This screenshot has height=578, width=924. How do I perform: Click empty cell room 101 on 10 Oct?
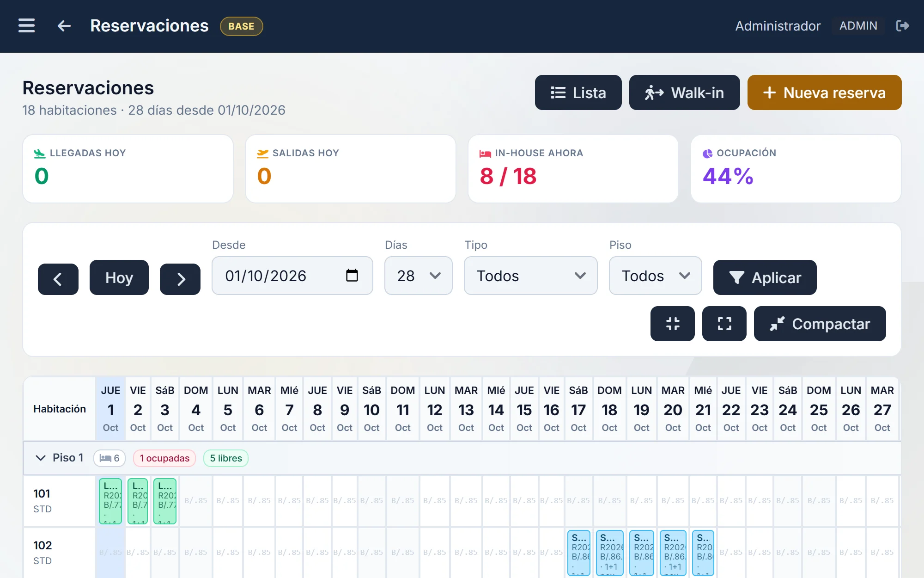[x=372, y=501]
